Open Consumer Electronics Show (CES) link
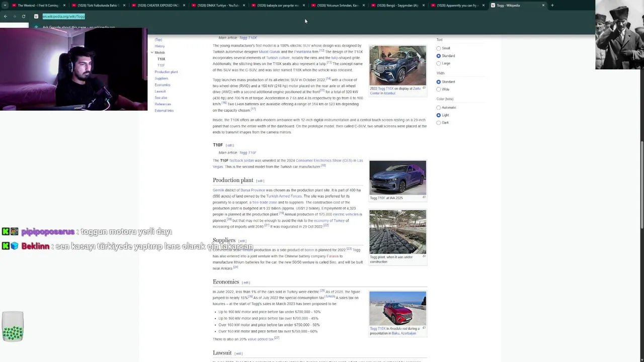 pyautogui.click(x=324, y=160)
